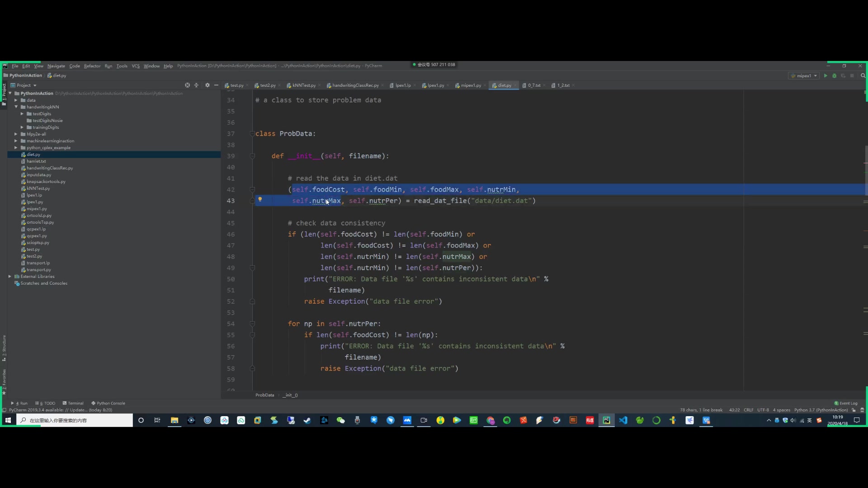Open Visual Studio Code from the taskbar
Image resolution: width=868 pixels, height=488 pixels.
[623, 420]
